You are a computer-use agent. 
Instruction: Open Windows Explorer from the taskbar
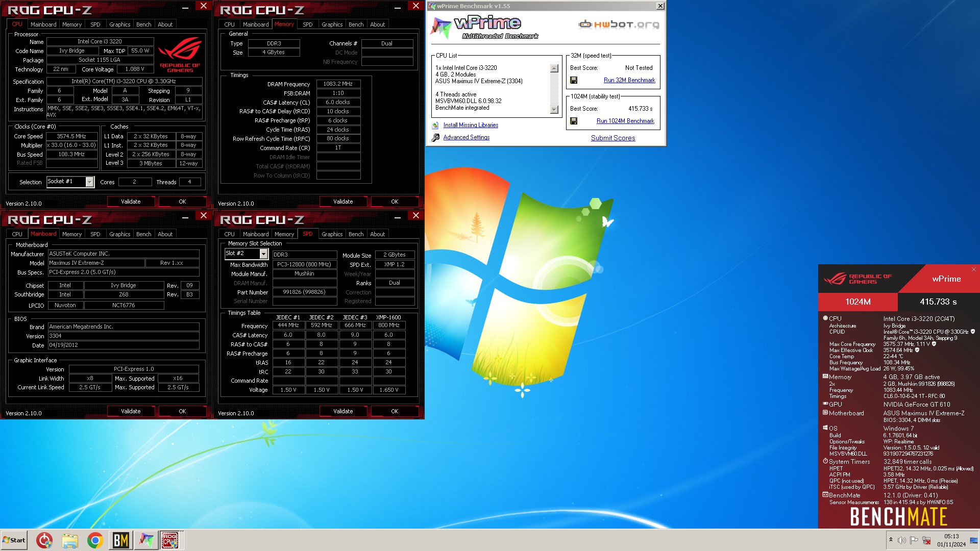[70, 540]
